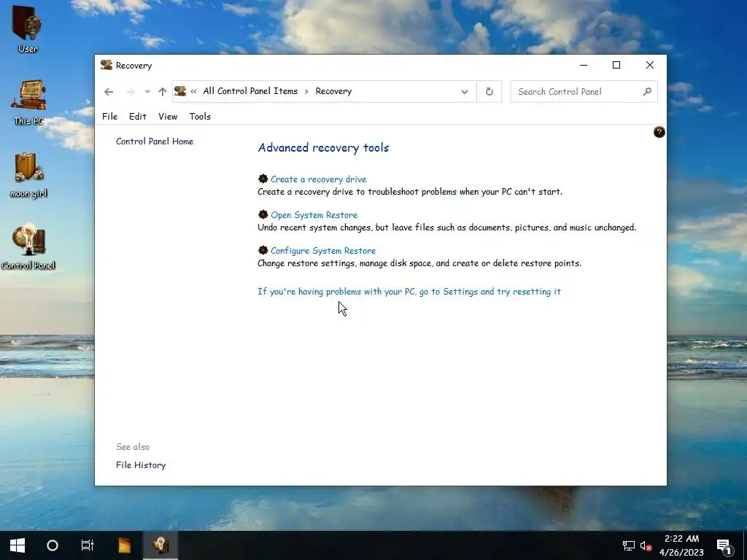Image resolution: width=747 pixels, height=560 pixels.
Task: Click the double chevron before All Control Panel Items
Action: click(193, 91)
